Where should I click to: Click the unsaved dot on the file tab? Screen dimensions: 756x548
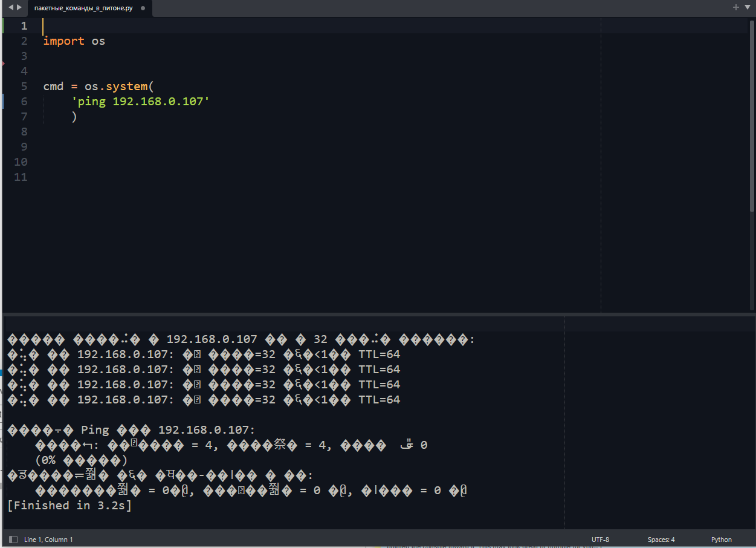(143, 8)
